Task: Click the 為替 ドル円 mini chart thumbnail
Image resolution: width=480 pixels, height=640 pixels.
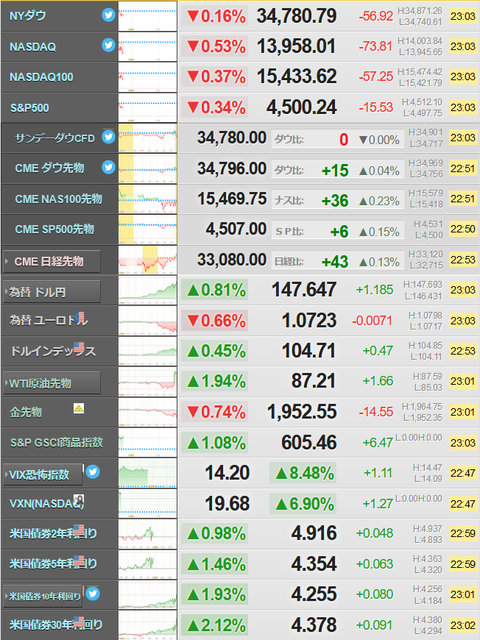Action: (148, 290)
